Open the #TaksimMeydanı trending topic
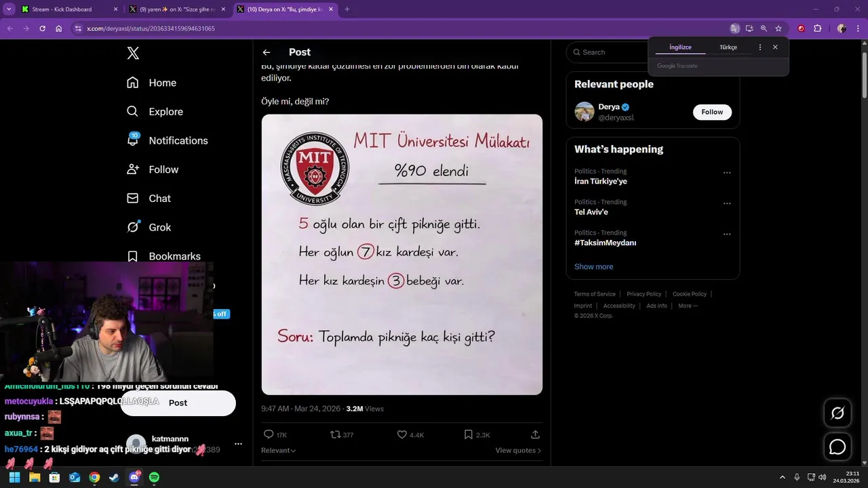868x488 pixels. tap(605, 243)
